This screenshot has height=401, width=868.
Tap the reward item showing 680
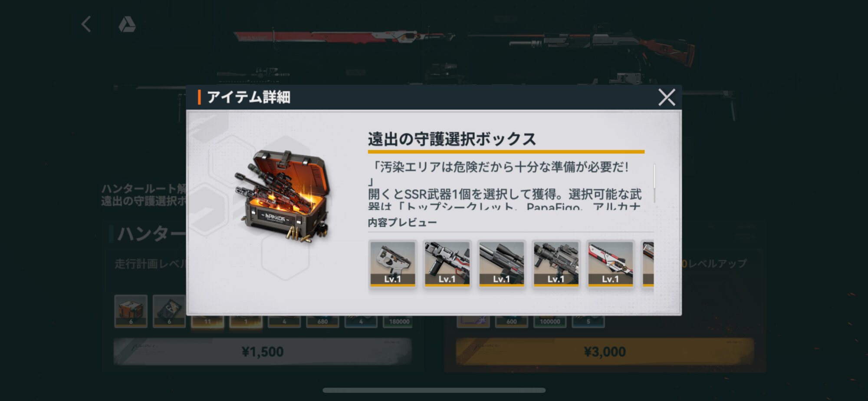[322, 321]
